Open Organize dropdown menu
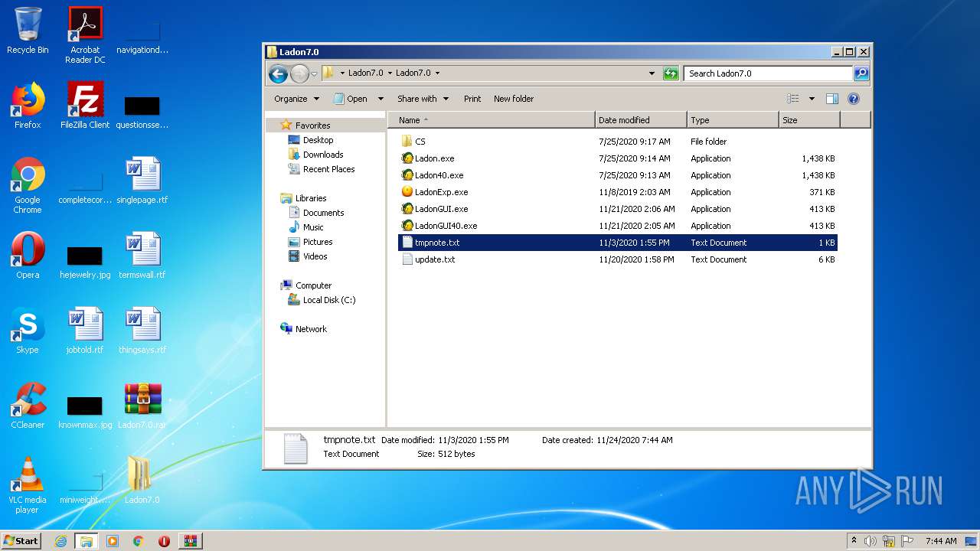Image resolution: width=980 pixels, height=551 pixels. pyautogui.click(x=296, y=99)
